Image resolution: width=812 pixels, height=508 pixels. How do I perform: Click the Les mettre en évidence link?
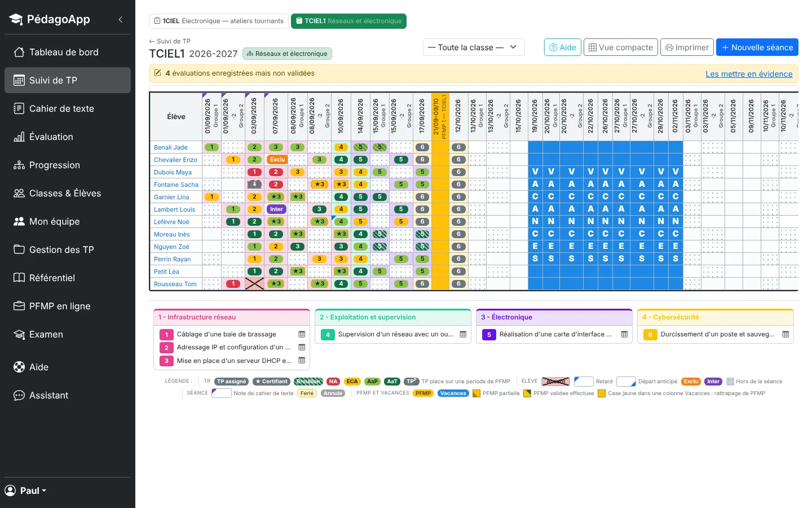[749, 74]
